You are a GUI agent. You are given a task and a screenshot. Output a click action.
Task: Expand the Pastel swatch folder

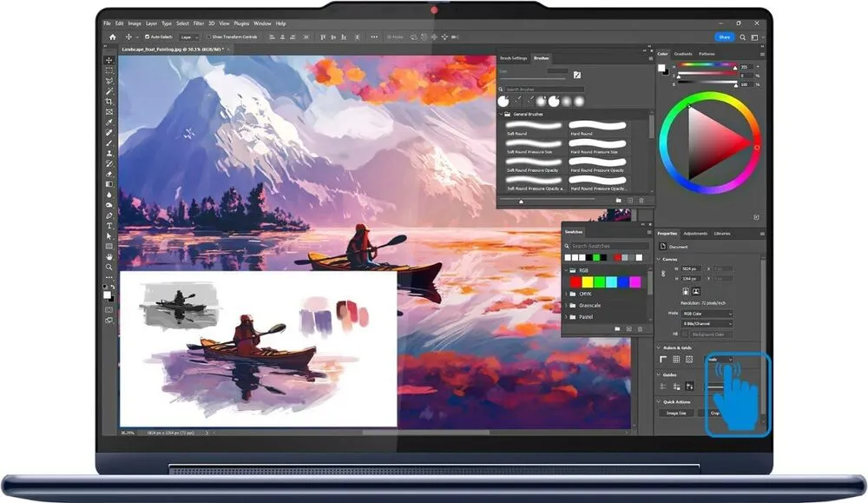click(x=566, y=317)
